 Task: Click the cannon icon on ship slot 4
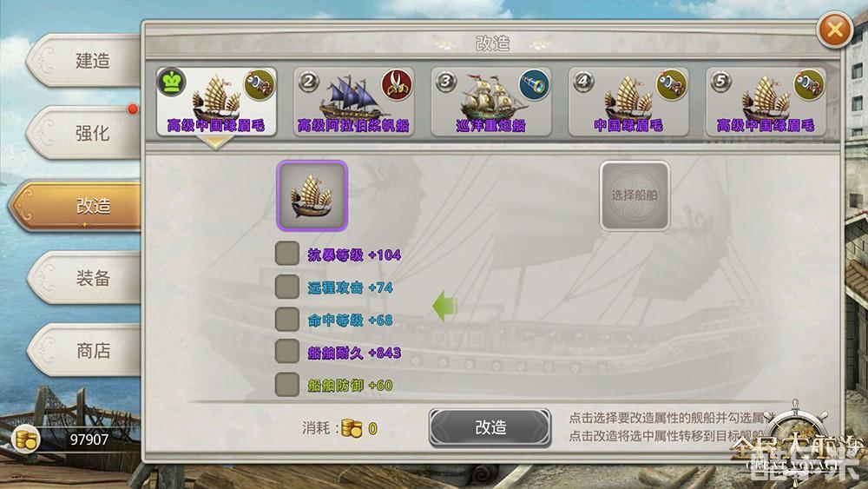(672, 85)
